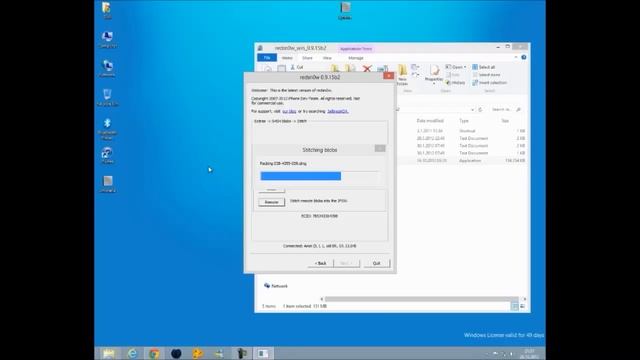
Task: Open the Bluetooth desktop icon
Action: tap(107, 129)
